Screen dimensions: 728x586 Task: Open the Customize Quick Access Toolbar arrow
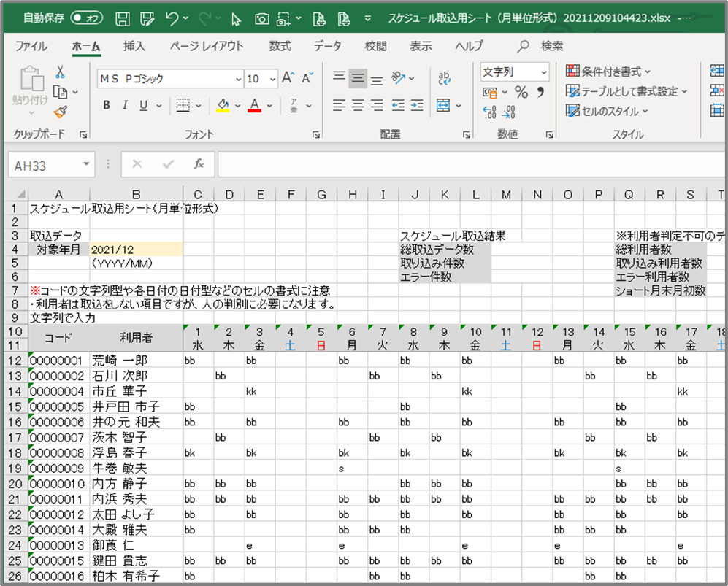368,18
